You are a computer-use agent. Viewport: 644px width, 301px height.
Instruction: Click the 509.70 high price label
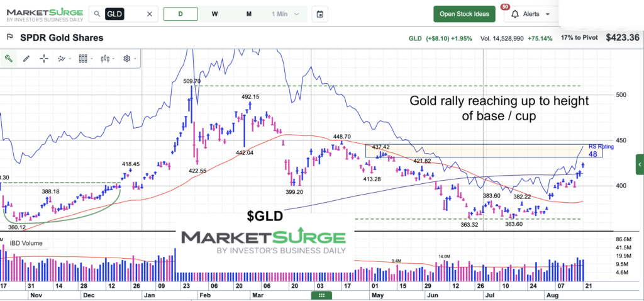tap(192, 81)
